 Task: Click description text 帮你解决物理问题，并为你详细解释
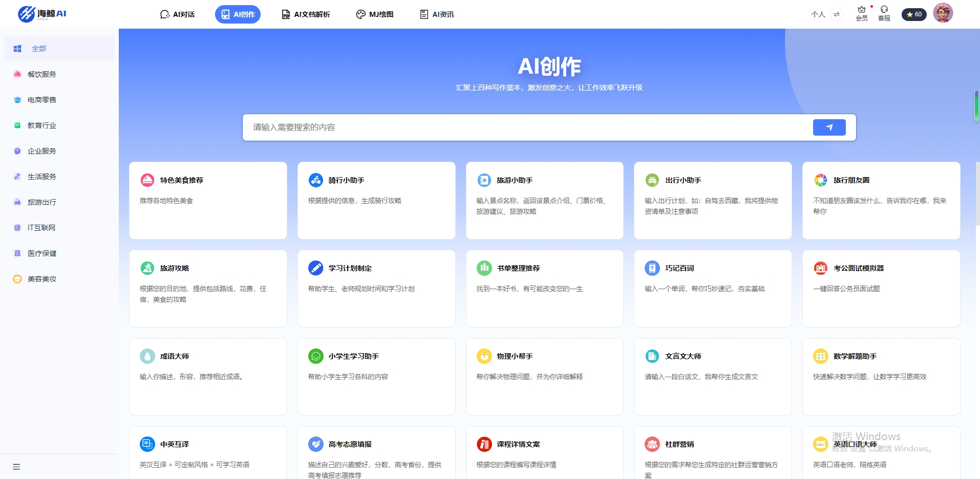(x=530, y=377)
